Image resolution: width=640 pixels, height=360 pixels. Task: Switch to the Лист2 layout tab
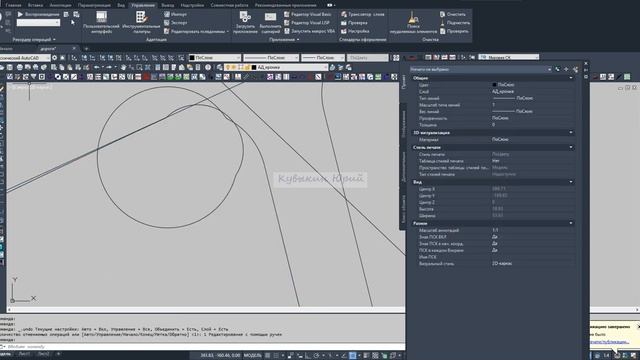(42, 354)
